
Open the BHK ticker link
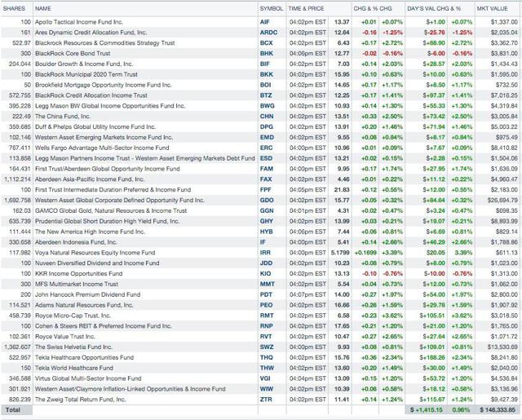267,54
